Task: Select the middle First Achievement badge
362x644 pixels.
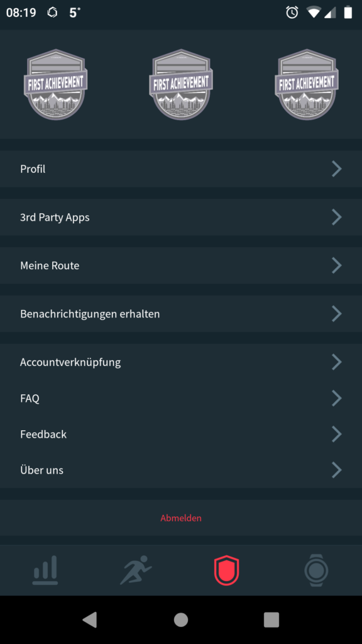Action: [181, 84]
